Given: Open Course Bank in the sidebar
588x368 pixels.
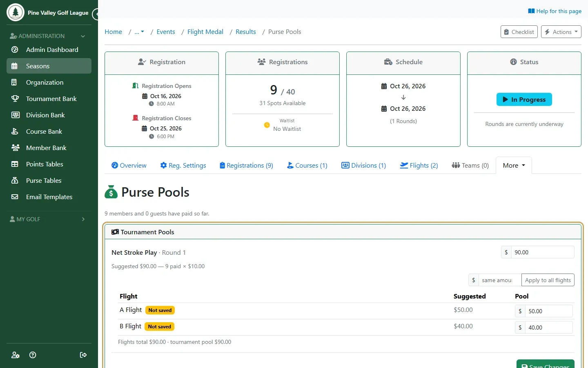Looking at the screenshot, I should [x=49, y=131].
